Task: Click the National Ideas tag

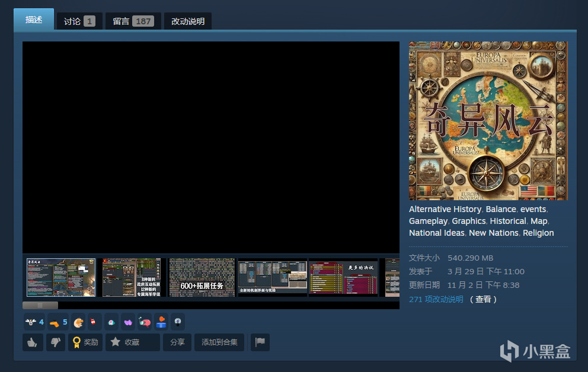Action: tap(437, 233)
